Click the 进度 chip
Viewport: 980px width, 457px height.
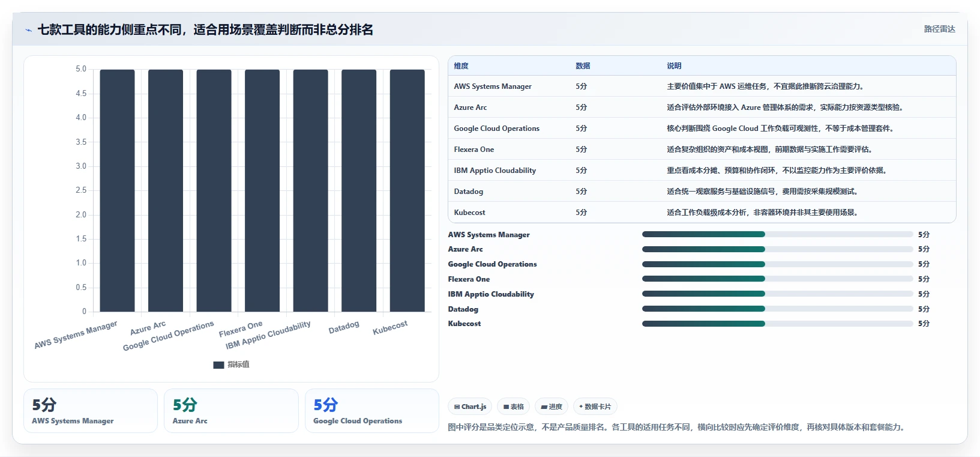[x=552, y=407]
